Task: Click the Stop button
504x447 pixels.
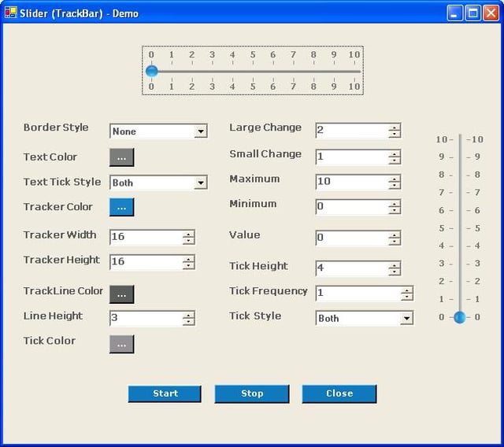Action: click(x=252, y=393)
